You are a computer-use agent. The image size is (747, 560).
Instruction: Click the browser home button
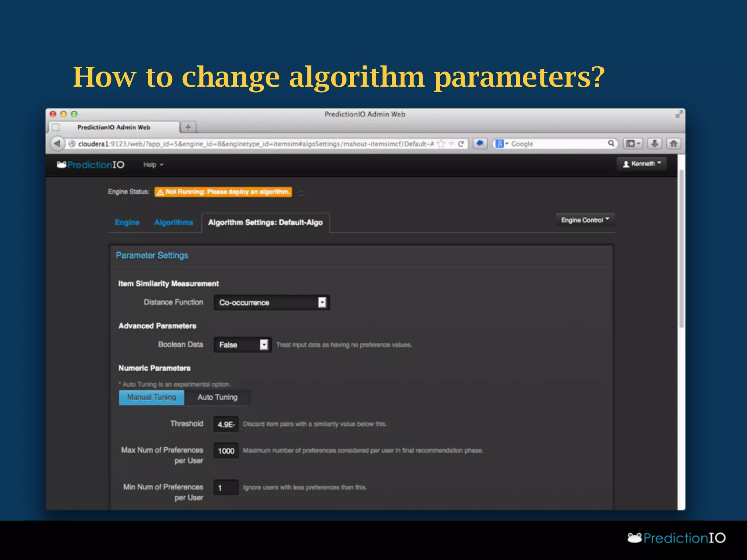coord(674,143)
